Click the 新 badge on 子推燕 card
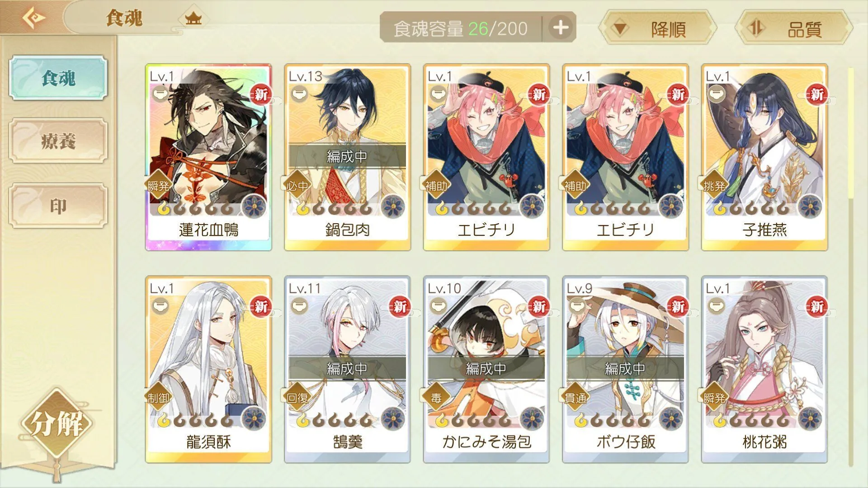Screen dimensions: 868x488 (816, 95)
